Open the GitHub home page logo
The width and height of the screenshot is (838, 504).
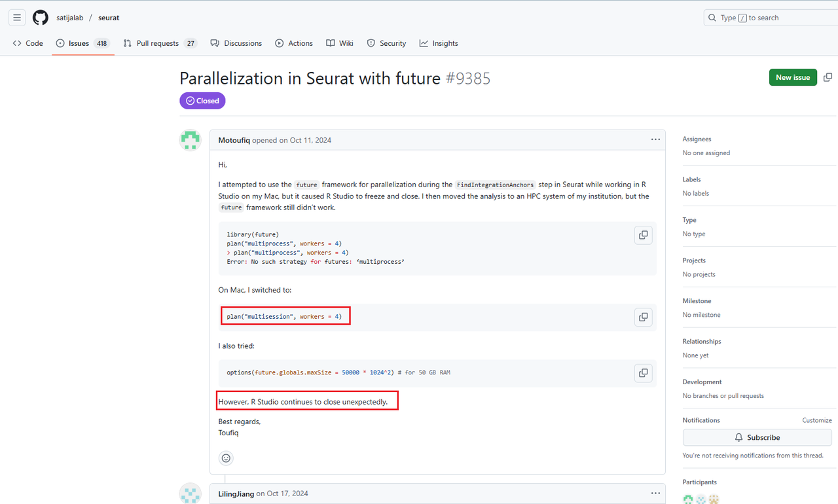pos(40,17)
